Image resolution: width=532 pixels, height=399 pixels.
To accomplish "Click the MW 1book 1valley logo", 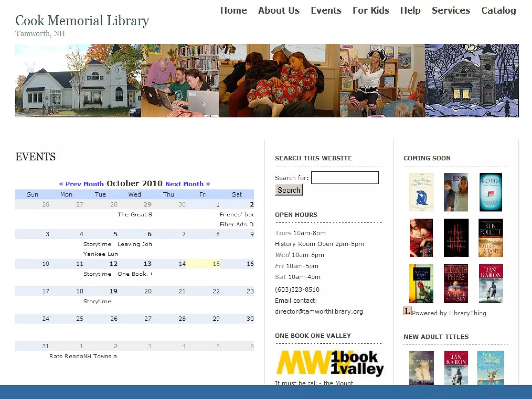I will coord(329,363).
